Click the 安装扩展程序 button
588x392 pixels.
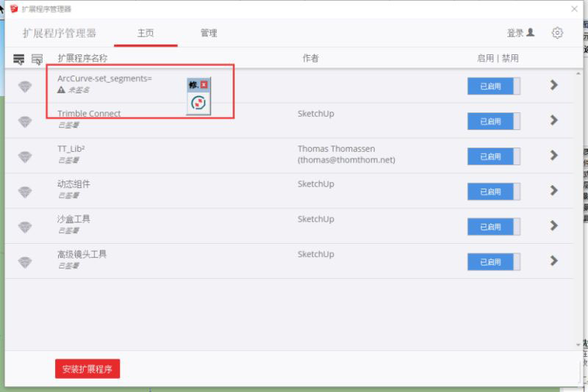(x=87, y=369)
